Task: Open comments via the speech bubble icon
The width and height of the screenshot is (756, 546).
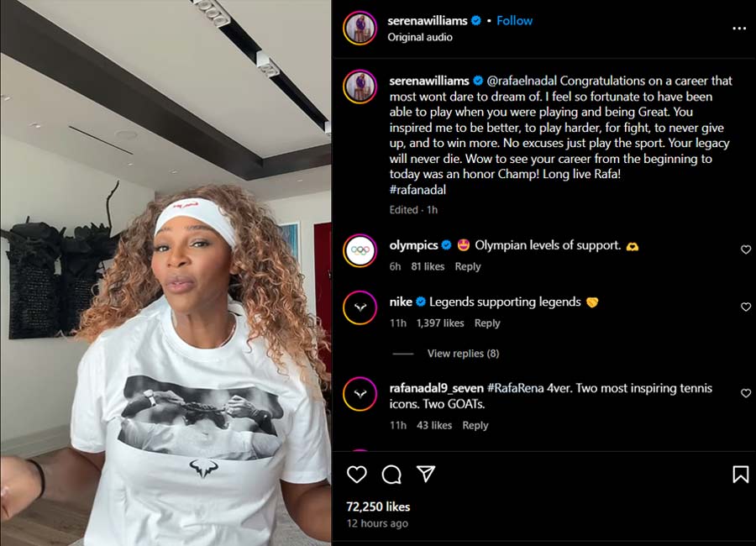Action: click(391, 475)
